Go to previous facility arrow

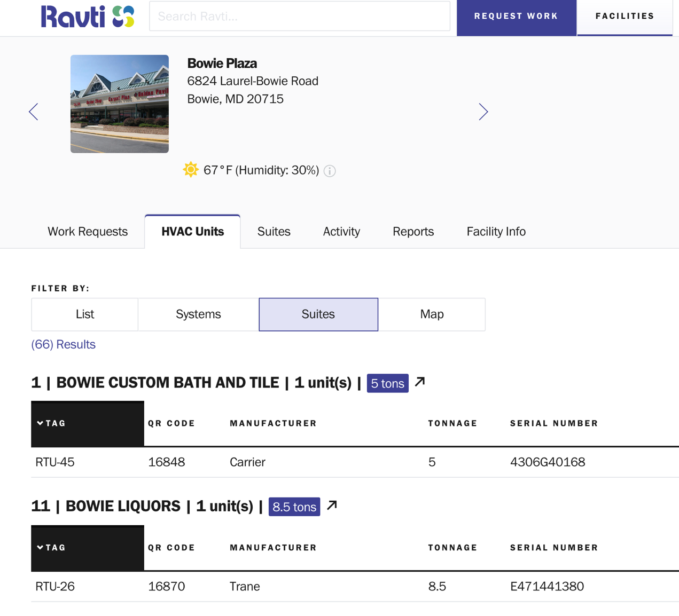point(34,112)
